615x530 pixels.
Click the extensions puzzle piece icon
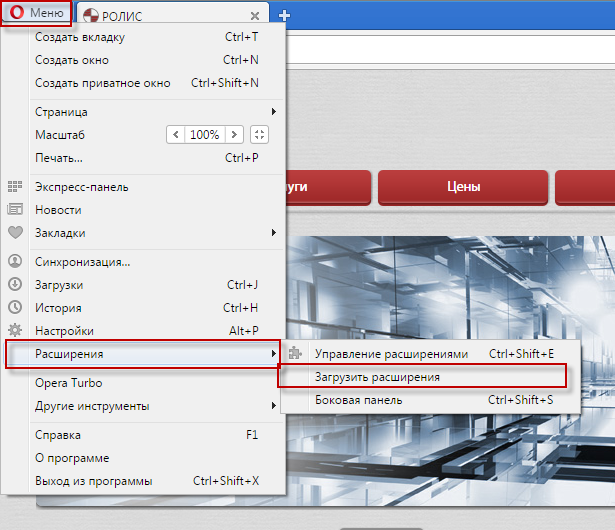[295, 353]
